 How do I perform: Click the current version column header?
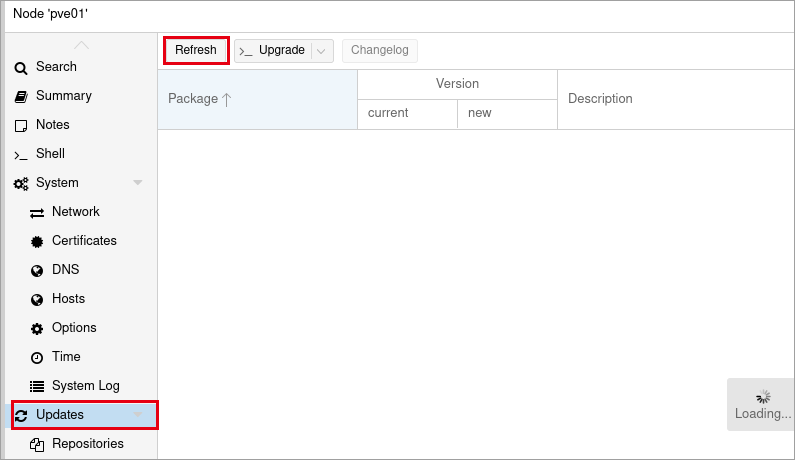point(408,114)
